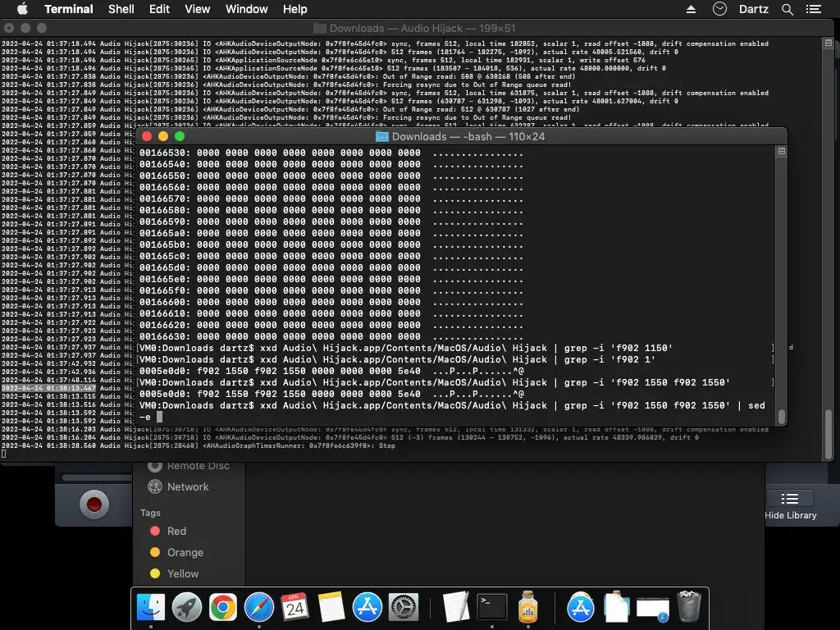Click the hex line at offset 00166630

pos(331,337)
